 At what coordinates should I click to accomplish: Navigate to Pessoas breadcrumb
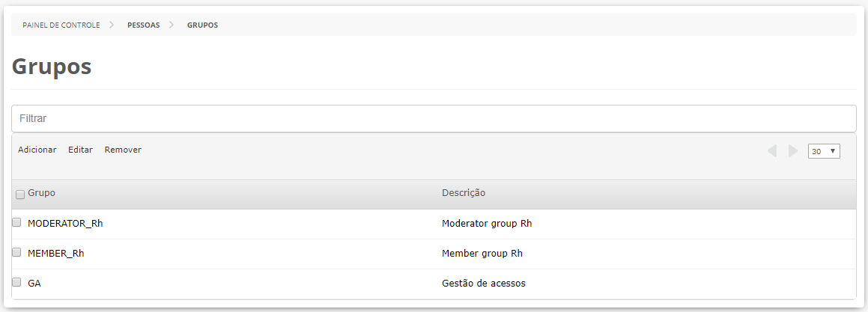tap(143, 25)
